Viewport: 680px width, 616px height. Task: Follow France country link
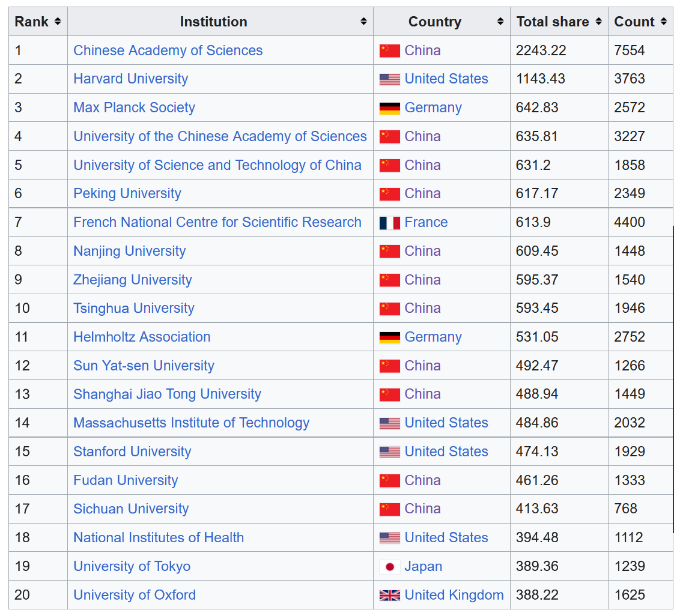tap(426, 222)
